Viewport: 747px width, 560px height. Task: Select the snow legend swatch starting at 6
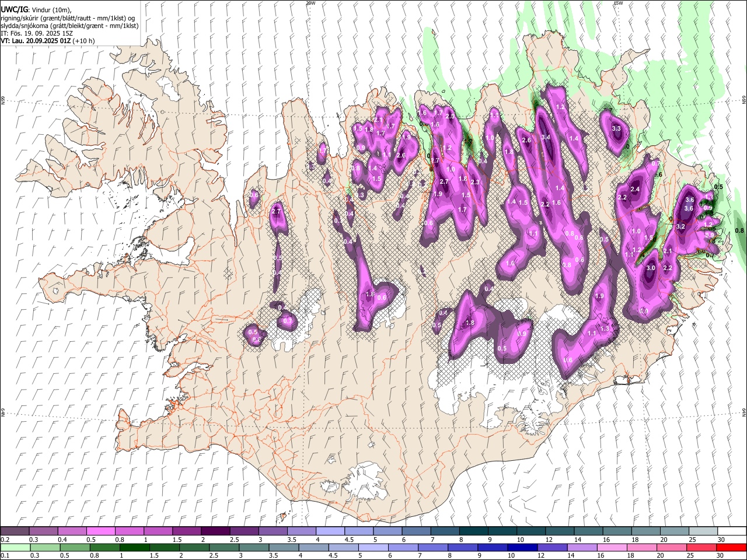click(416, 531)
